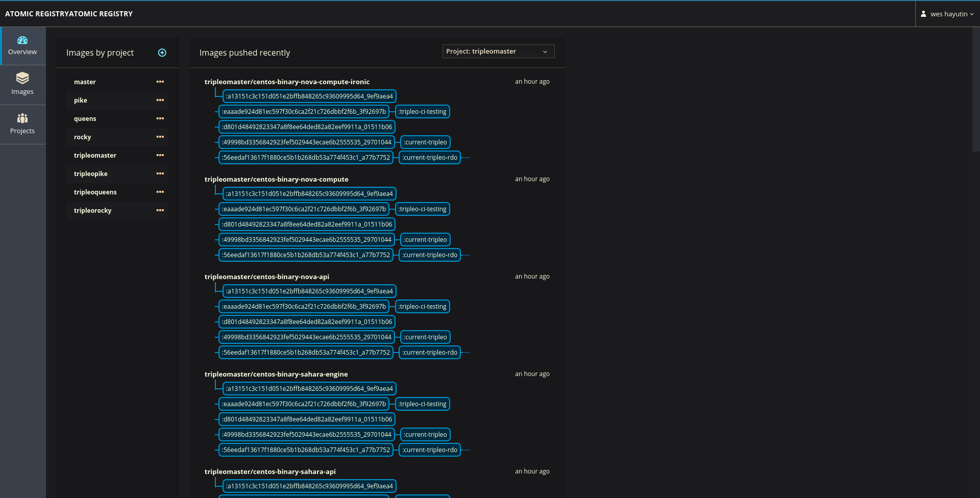Screen dimensions: 980x498
Task: Click a13151c3 tag under nova-api
Action: pyautogui.click(x=309, y=291)
